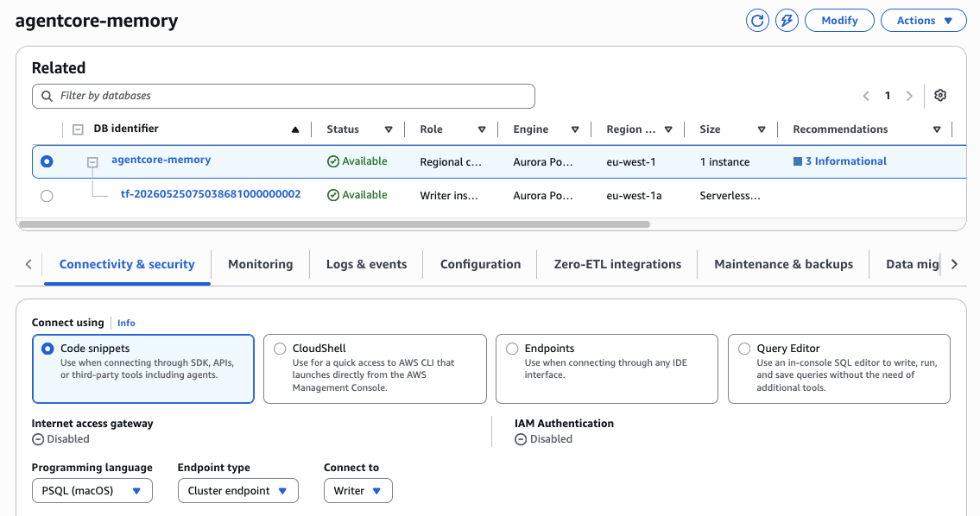
Task: Sort by Role column arrow
Action: click(482, 129)
